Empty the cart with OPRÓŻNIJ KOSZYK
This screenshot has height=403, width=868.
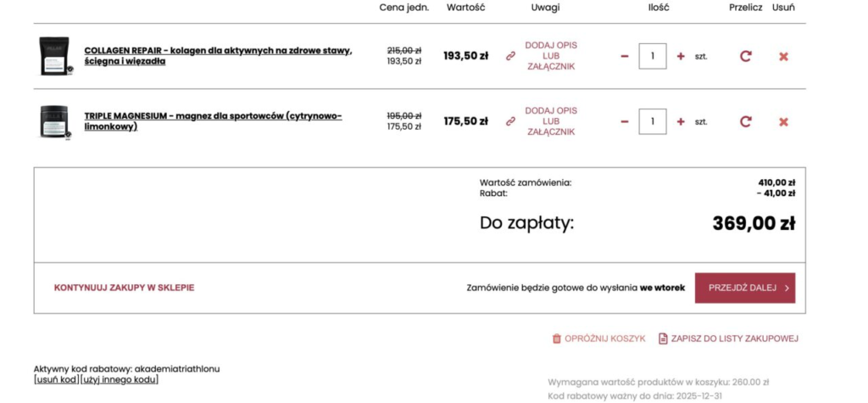tap(599, 339)
